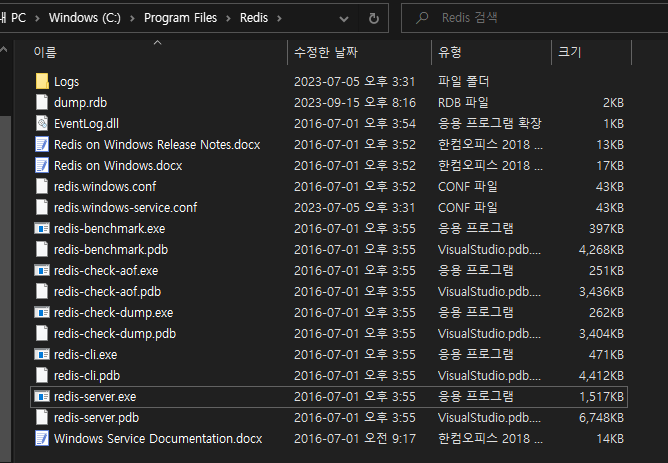Select the dump.rdb file icon
The height and width of the screenshot is (463, 668).
[42, 102]
